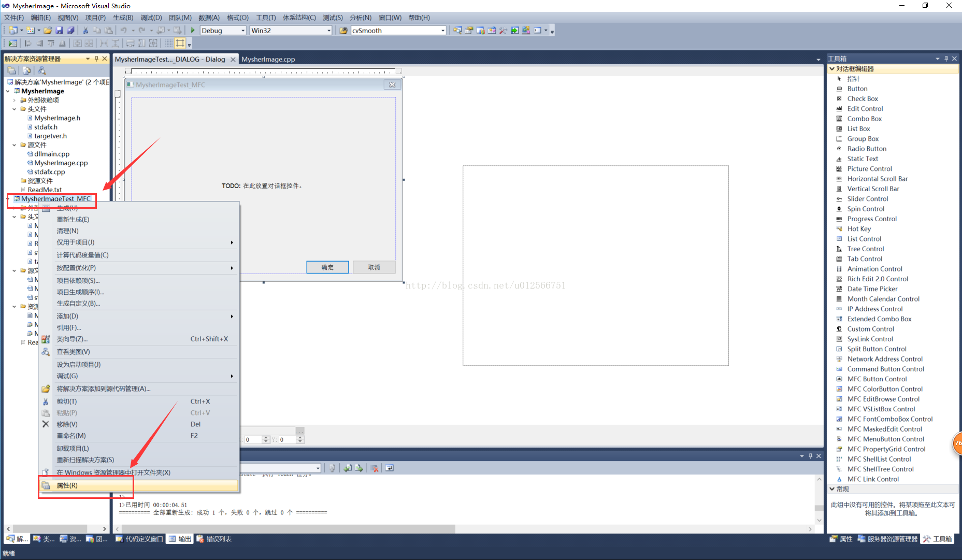Collapse the 常规 toolbox section
This screenshot has width=962, height=560.
(x=832, y=489)
